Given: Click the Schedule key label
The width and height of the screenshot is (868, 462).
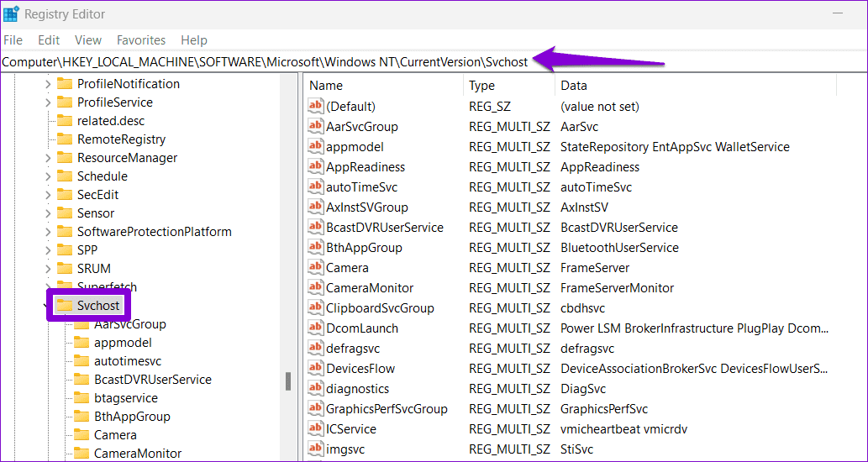Looking at the screenshot, I should [103, 176].
